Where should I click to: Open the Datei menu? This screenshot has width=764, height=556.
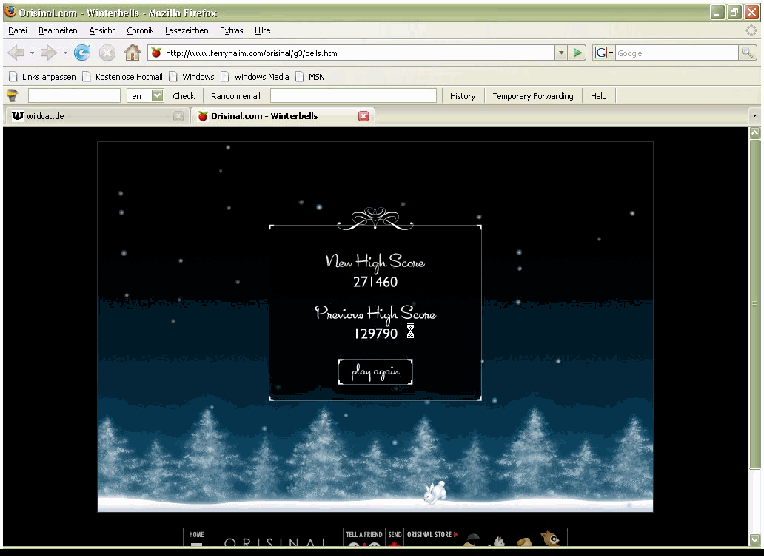(18, 31)
